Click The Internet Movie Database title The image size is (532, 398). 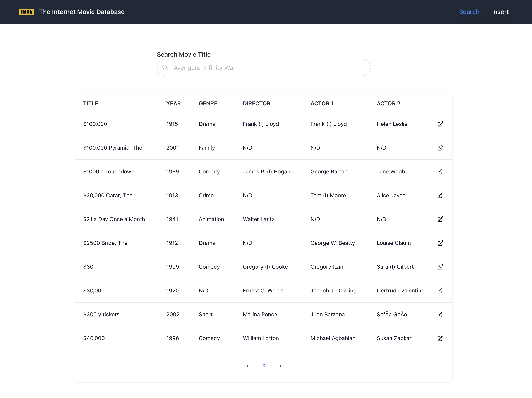coord(82,12)
